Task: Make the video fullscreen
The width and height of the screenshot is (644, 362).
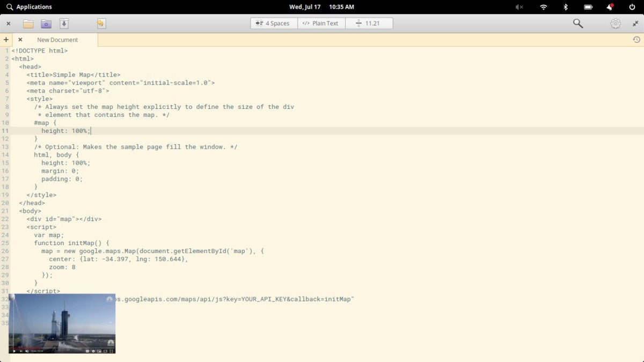Action: 111,351
